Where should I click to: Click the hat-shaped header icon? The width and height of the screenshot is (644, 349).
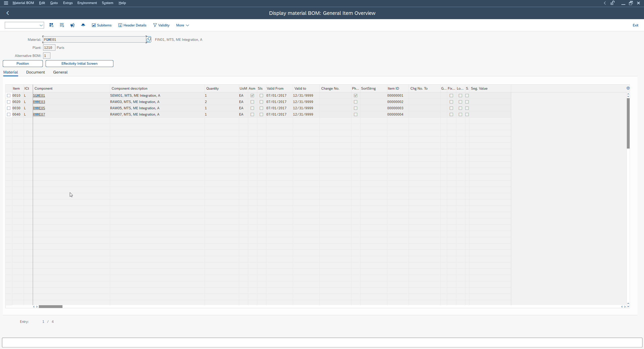(83, 25)
